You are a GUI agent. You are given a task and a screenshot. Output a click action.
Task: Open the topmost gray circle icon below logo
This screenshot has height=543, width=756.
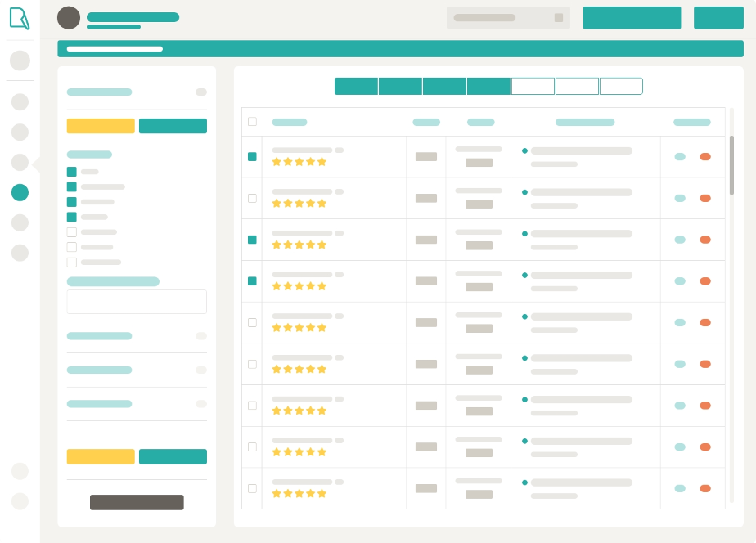(20, 61)
